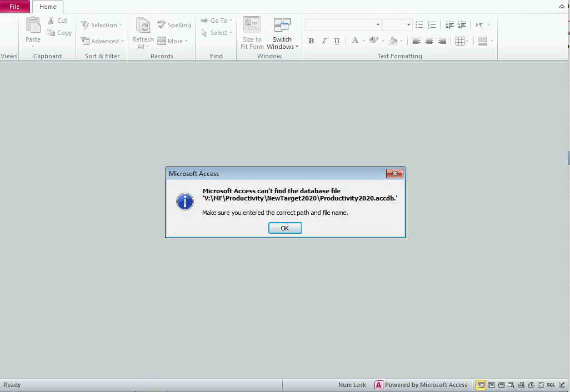This screenshot has height=392, width=570.
Task: Click the Num Lock status indicator
Action: tap(352, 385)
